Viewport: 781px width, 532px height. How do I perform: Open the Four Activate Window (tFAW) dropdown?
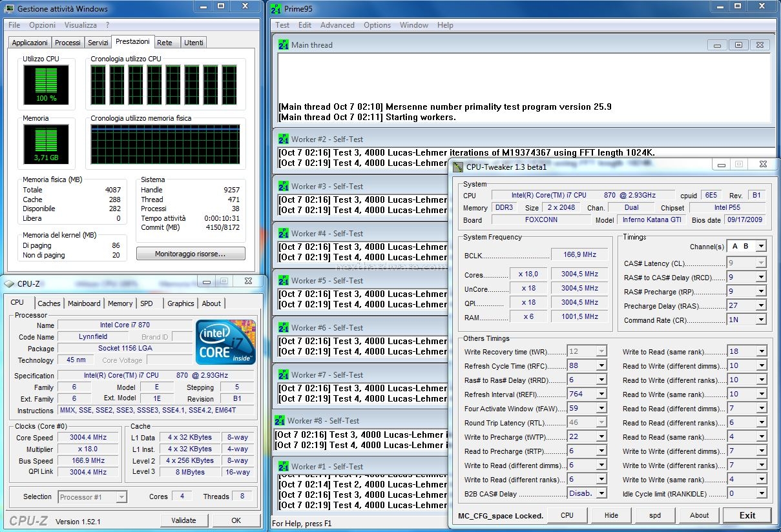[601, 408]
